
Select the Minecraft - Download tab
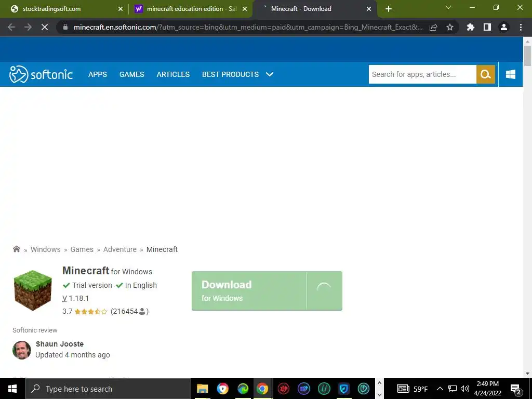pos(315,9)
